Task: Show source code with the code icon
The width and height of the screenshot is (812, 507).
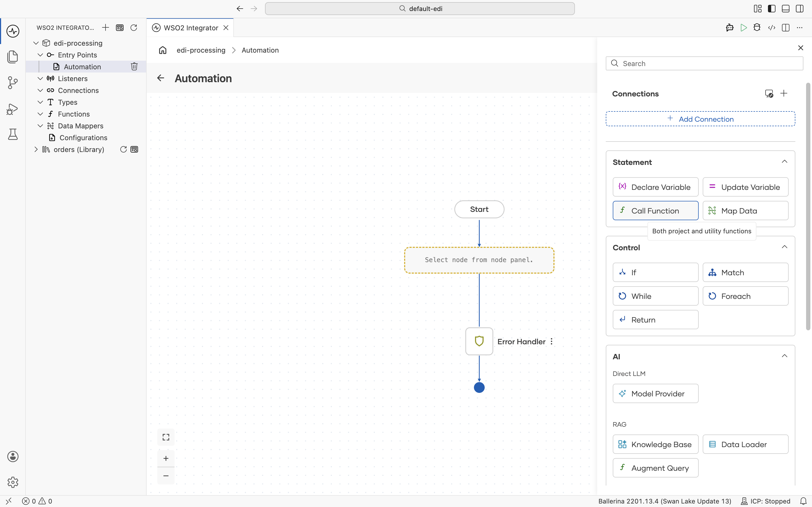Action: [x=772, y=27]
